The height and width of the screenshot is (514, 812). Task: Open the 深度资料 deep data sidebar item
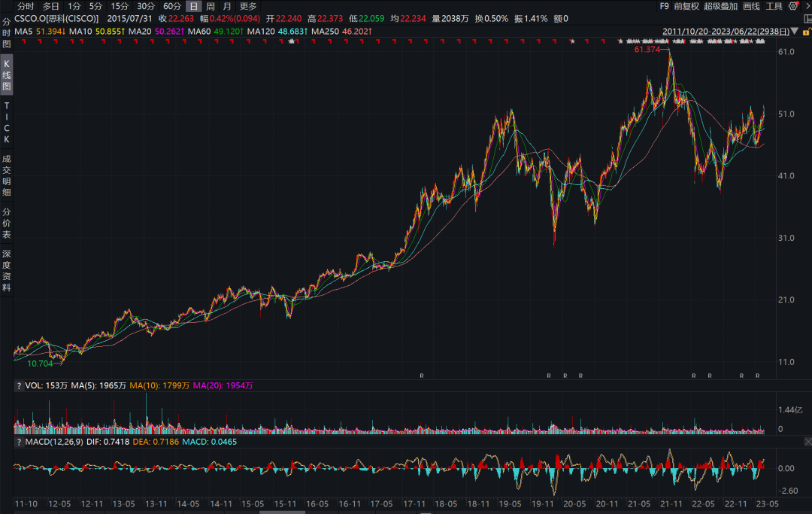coord(6,270)
